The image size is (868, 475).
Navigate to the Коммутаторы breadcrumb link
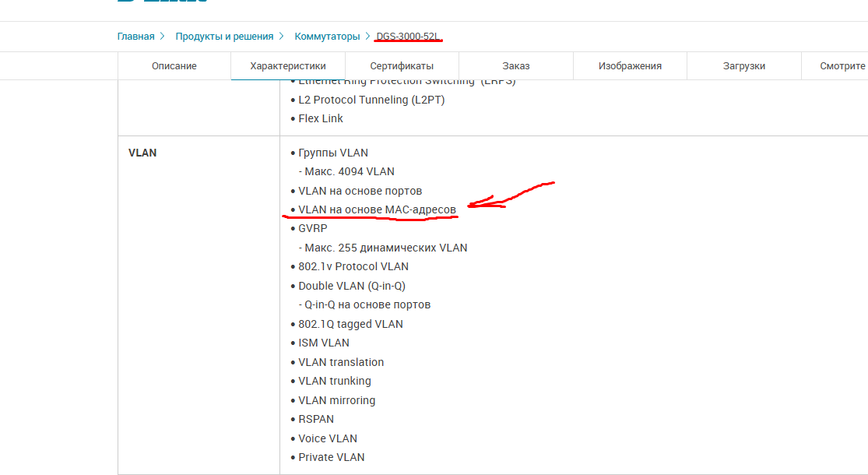pyautogui.click(x=327, y=37)
